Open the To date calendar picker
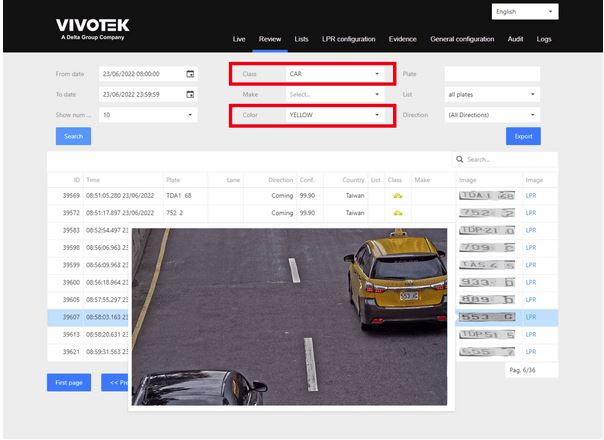The width and height of the screenshot is (604, 440). pyautogui.click(x=190, y=95)
